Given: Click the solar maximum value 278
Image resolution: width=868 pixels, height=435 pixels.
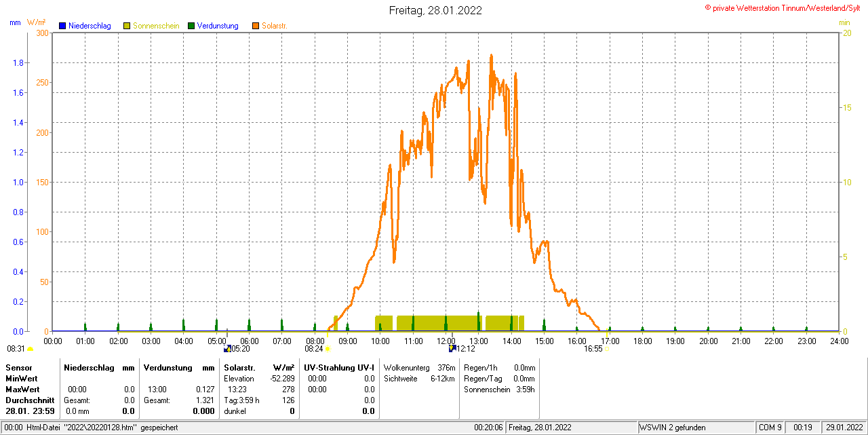Looking at the screenshot, I should [x=289, y=390].
